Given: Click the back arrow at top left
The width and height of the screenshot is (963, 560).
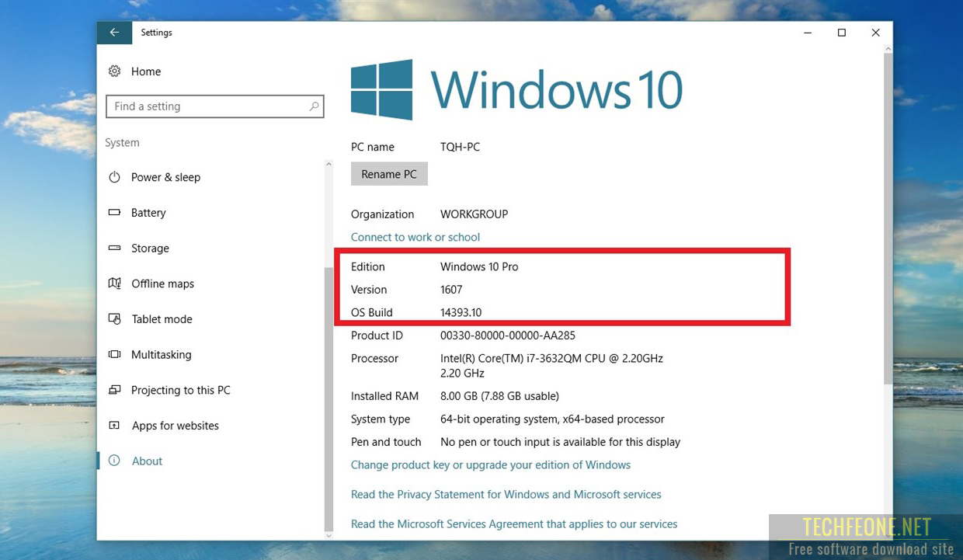Looking at the screenshot, I should coord(114,32).
